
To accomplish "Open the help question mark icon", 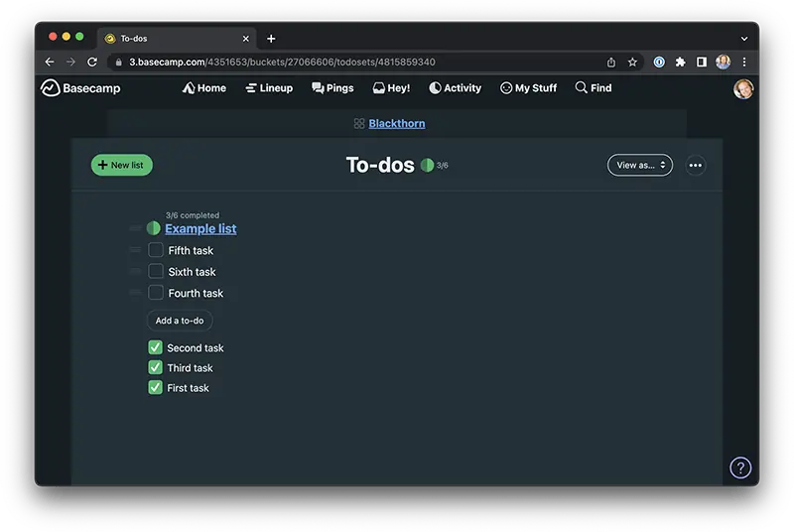I will point(740,467).
